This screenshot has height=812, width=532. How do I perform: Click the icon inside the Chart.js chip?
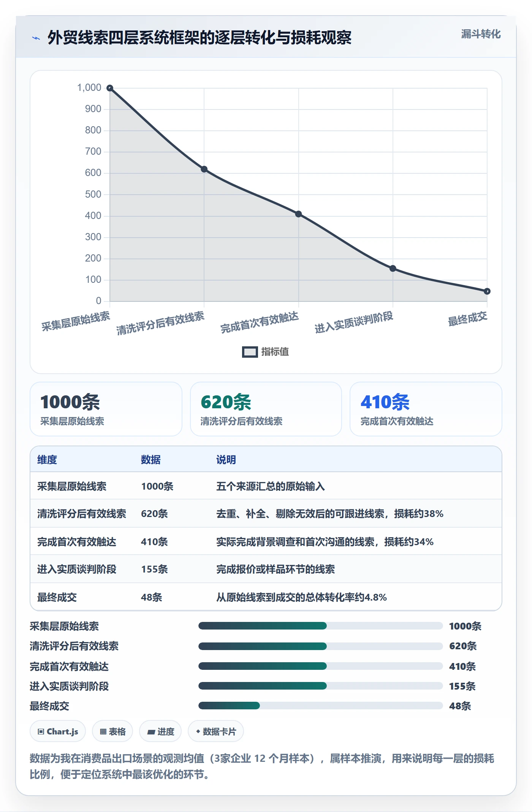pyautogui.click(x=41, y=732)
